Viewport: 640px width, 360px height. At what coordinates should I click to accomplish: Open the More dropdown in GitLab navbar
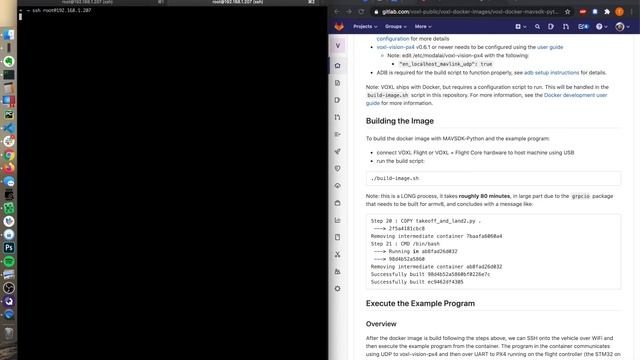point(423,27)
